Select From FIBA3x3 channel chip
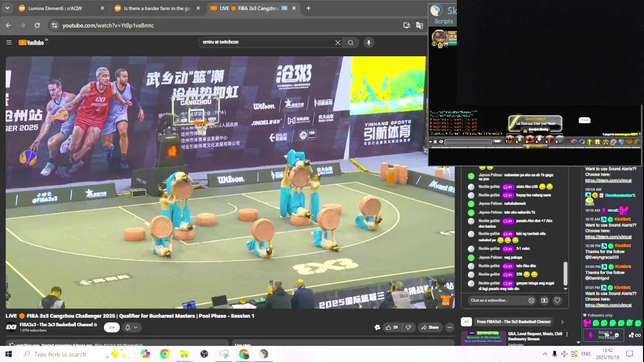 point(514,322)
